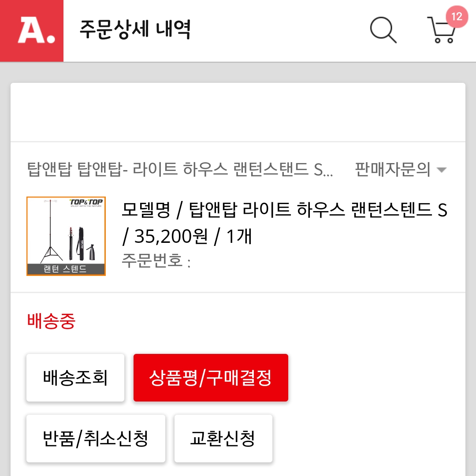Image resolution: width=476 pixels, height=476 pixels.
Task: Open the shopping cart
Action: [x=441, y=31]
